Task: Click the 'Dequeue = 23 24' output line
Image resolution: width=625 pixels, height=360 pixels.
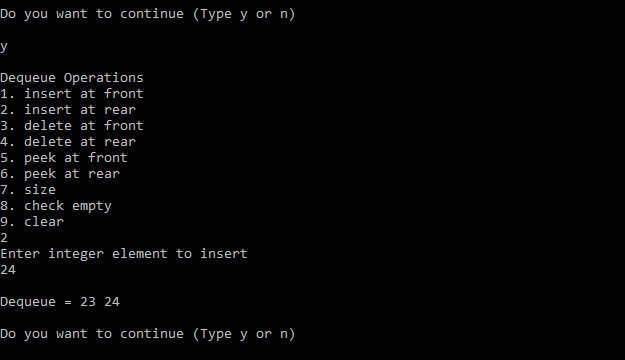Action: (60, 302)
